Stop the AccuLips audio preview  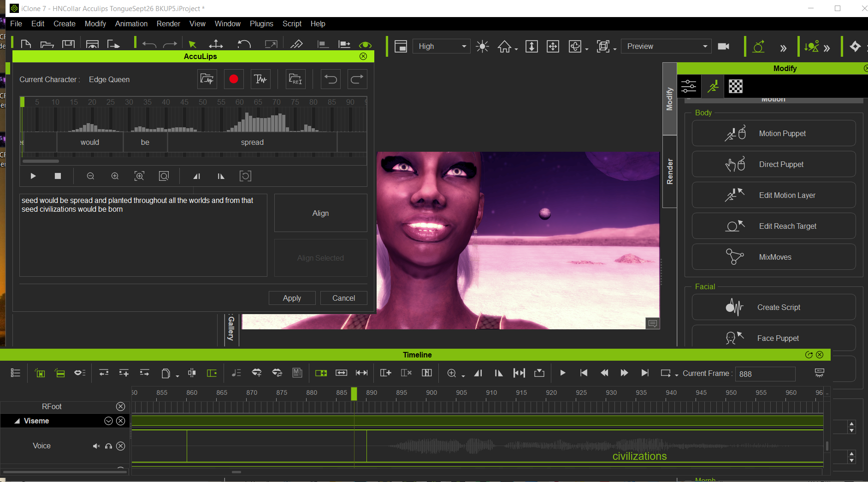click(58, 176)
